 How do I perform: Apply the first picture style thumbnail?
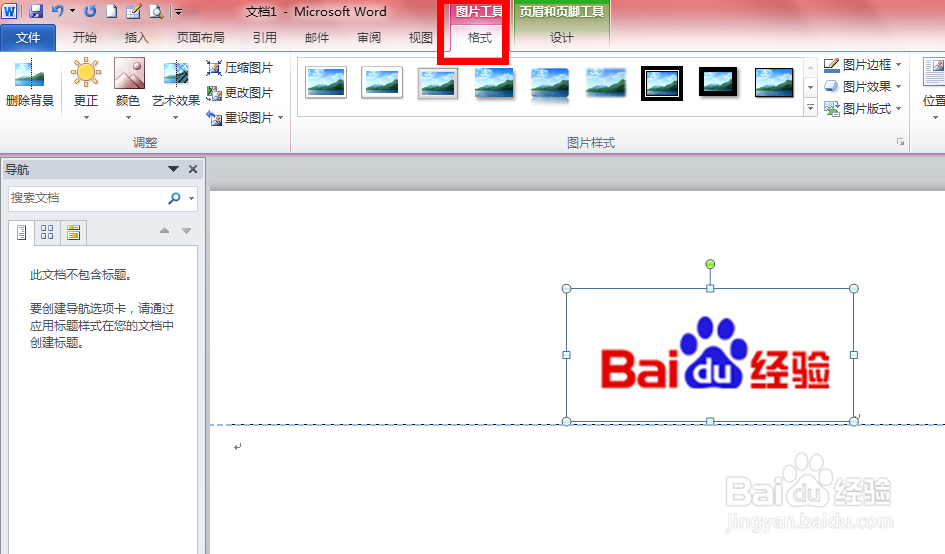pos(326,83)
